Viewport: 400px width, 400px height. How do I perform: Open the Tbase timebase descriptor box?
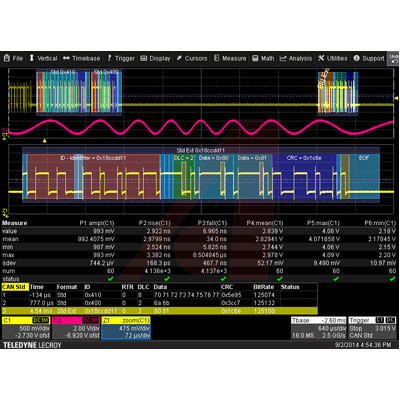click(x=319, y=328)
